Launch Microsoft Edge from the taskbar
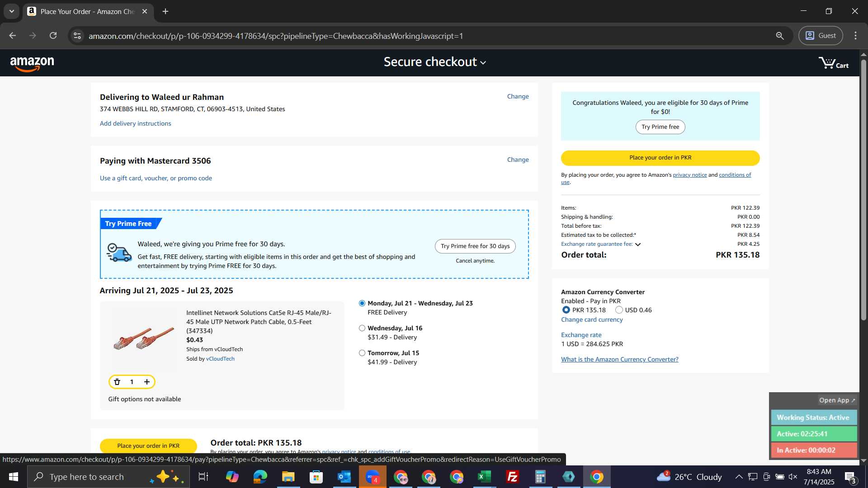 coord(260,477)
